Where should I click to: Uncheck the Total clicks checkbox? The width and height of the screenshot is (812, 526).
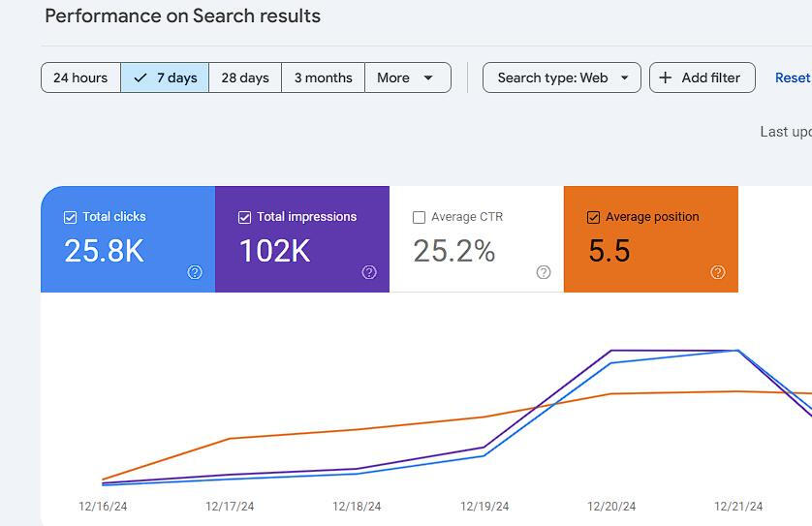(70, 217)
